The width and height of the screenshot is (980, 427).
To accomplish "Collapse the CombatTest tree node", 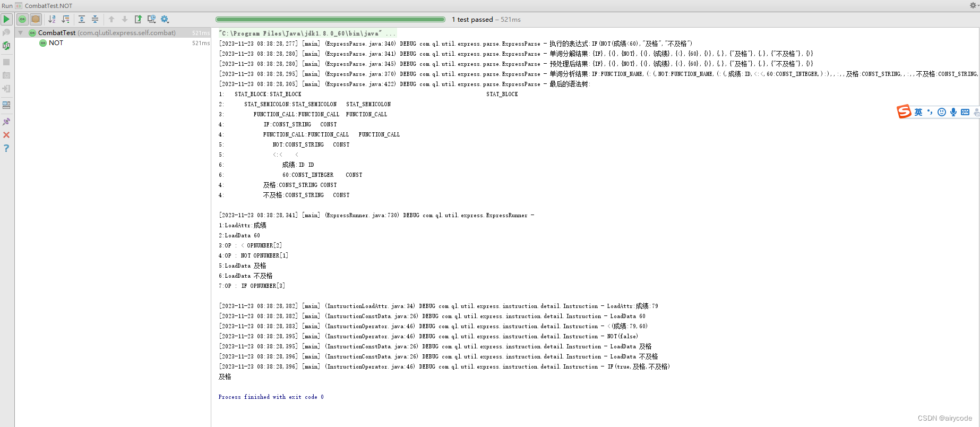I will (21, 33).
